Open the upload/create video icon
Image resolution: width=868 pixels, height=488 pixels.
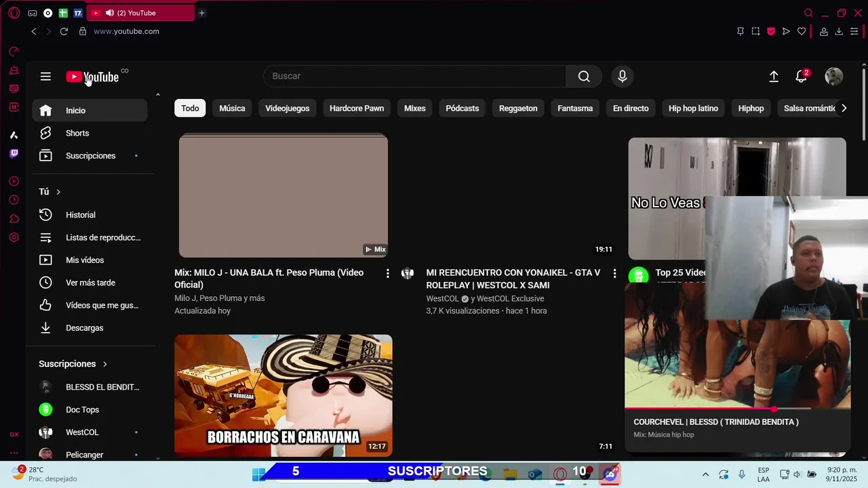coord(774,77)
